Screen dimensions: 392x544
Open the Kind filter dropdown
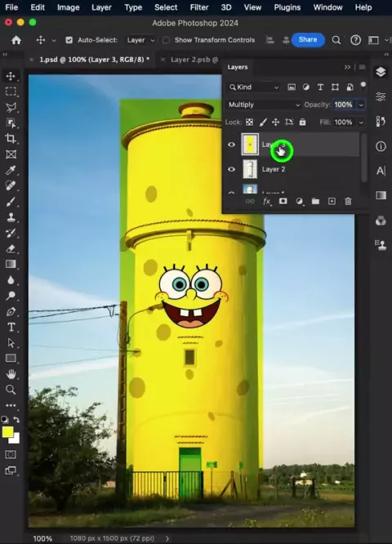point(254,87)
